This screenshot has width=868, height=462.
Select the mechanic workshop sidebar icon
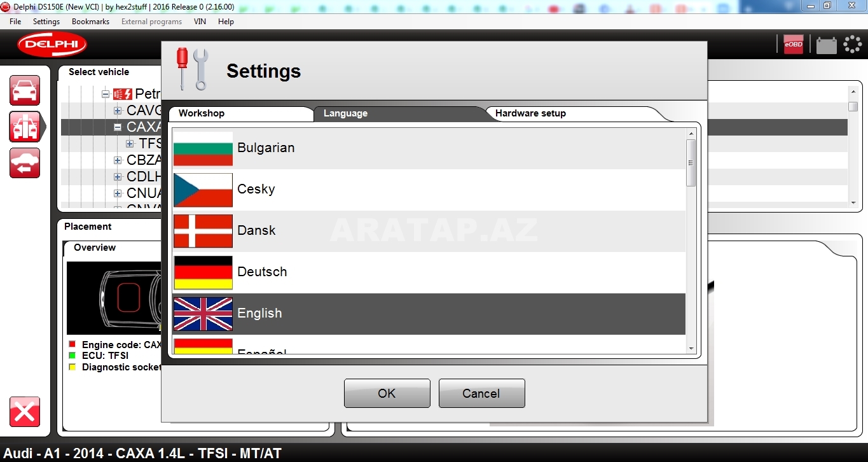[x=25, y=126]
